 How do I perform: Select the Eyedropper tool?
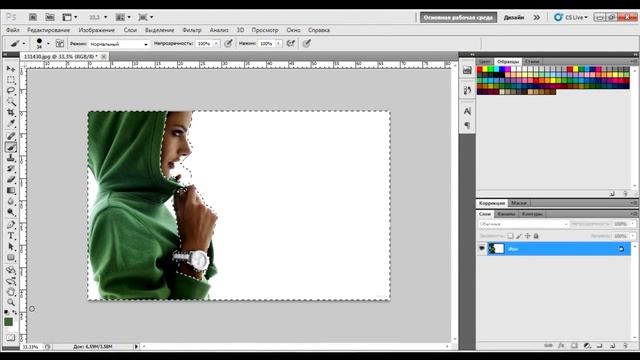11,123
